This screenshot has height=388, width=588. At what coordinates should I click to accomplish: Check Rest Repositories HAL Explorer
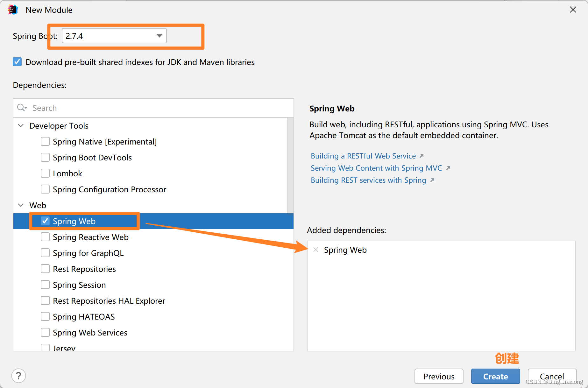coord(45,300)
